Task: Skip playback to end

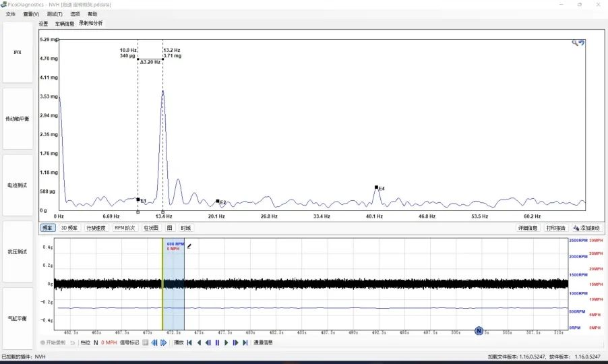Action: 245,342
